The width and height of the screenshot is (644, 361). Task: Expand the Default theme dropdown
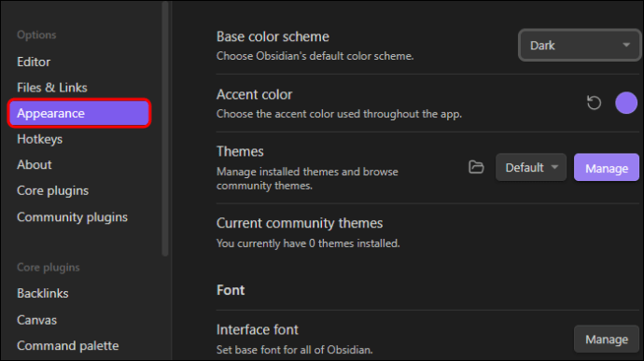tap(531, 167)
